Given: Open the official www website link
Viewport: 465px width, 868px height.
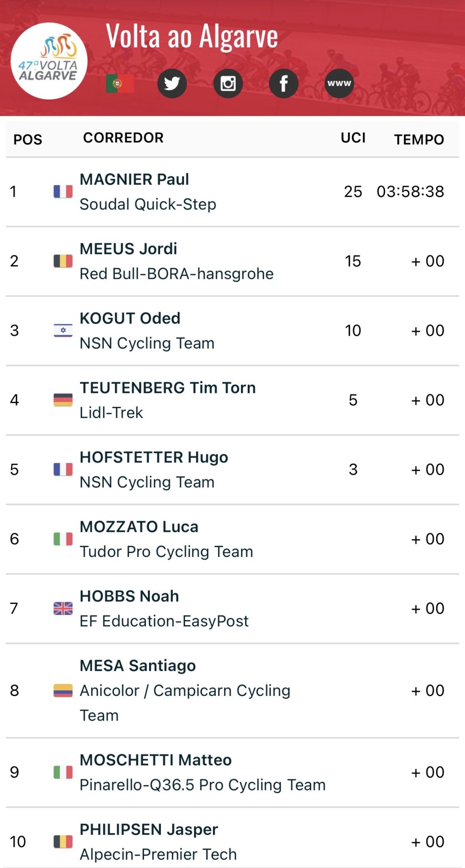Looking at the screenshot, I should click(339, 83).
